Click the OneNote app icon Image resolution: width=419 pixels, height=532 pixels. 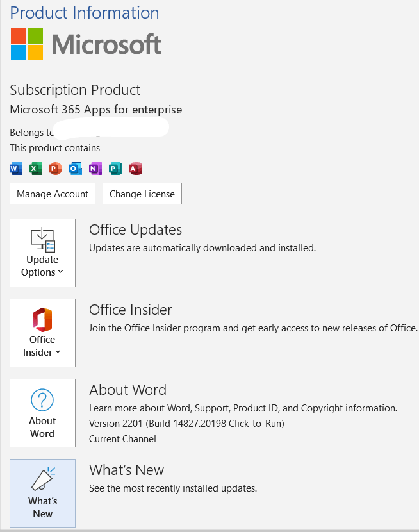point(95,169)
